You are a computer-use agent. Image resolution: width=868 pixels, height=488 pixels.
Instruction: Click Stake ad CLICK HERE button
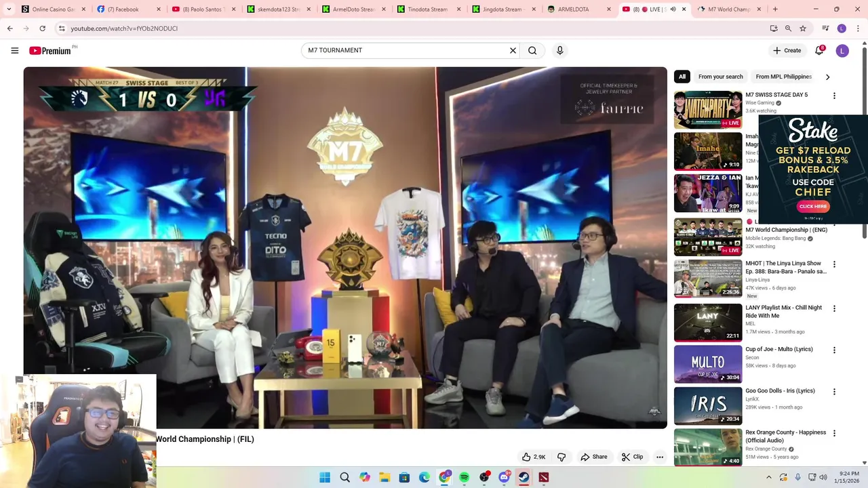coord(812,206)
